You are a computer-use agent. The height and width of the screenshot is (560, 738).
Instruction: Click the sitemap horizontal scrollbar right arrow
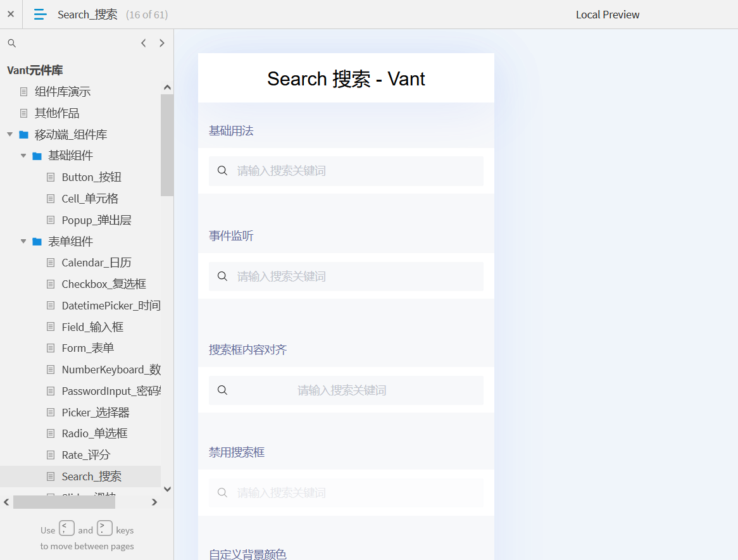pos(154,502)
